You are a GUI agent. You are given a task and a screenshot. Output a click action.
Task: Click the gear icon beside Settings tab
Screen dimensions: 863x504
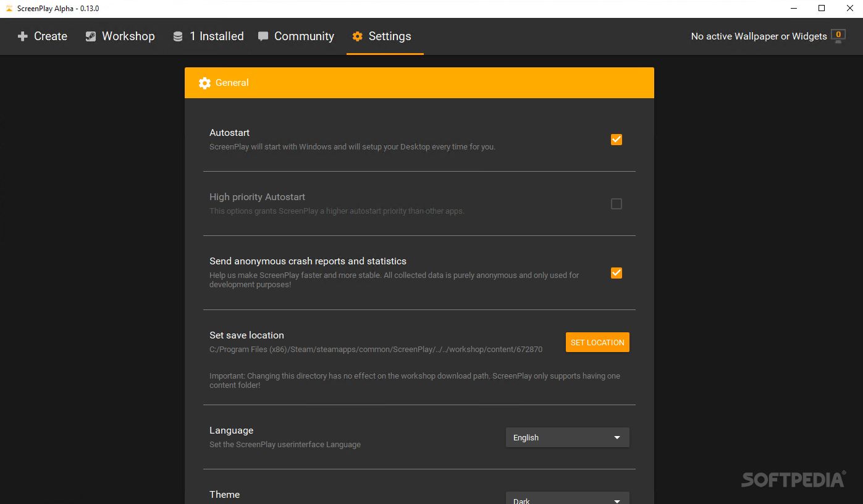(357, 36)
